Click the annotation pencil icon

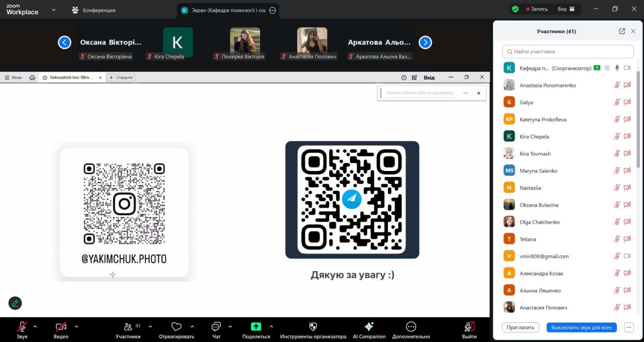[15, 303]
